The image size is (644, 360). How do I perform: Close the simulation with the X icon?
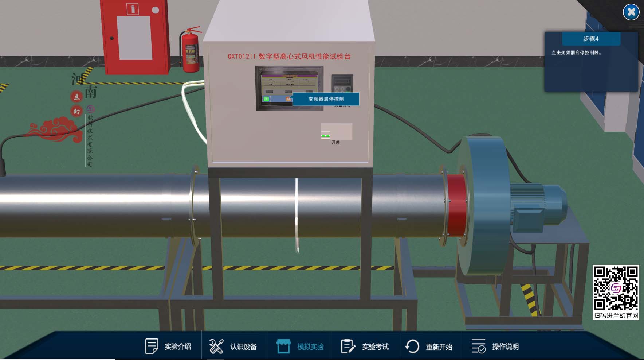(x=631, y=12)
